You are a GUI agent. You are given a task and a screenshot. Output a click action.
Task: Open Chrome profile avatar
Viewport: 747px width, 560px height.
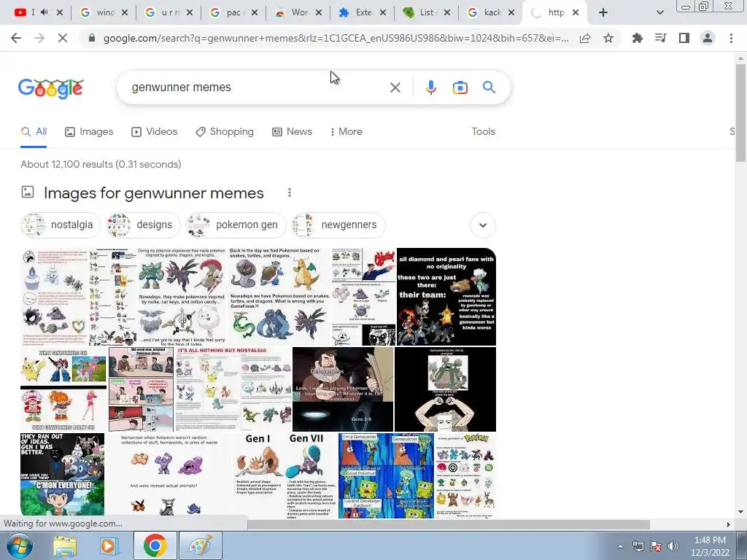[x=708, y=38]
